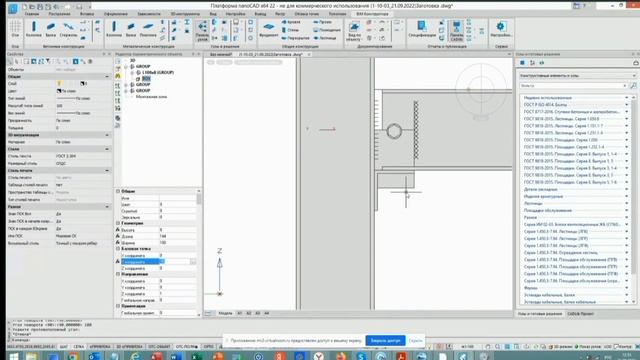Click the Проем opening tool
The width and height of the screenshot is (640, 360).
322,22
